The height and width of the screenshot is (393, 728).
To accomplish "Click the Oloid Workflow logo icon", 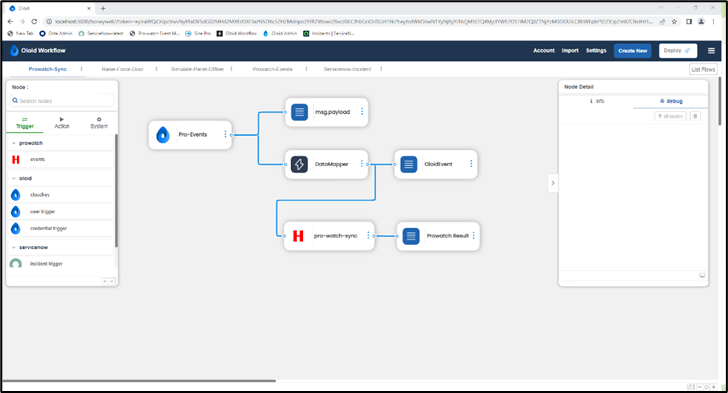I will (x=14, y=51).
